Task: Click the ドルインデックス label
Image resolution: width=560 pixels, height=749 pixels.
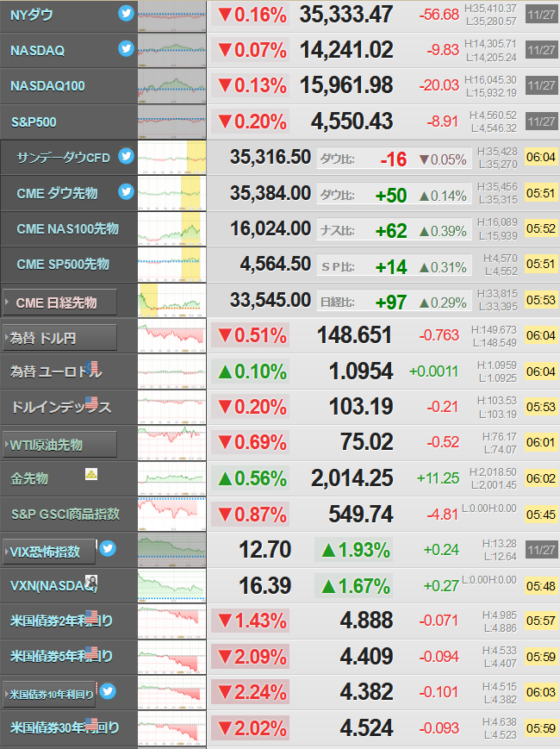Action: pos(61,407)
